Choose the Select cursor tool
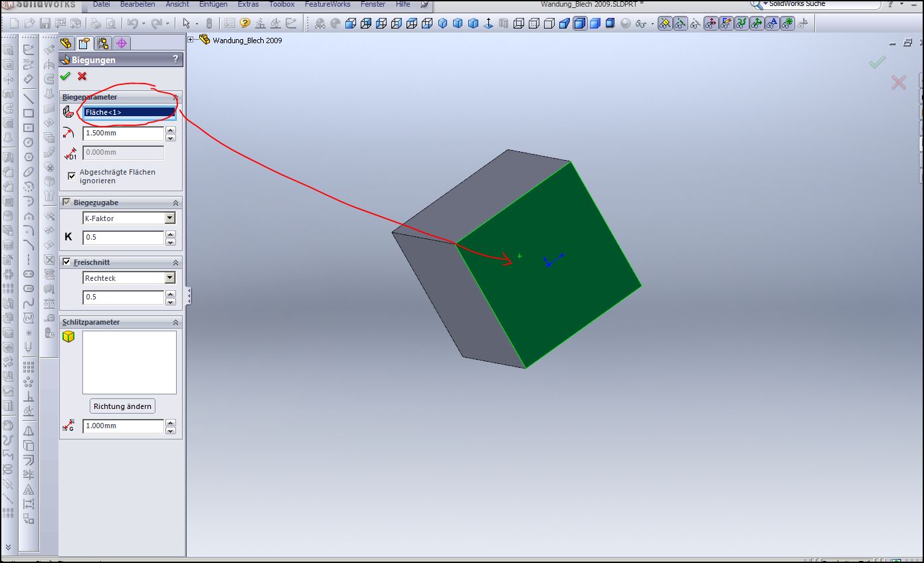The image size is (924, 563). [x=187, y=24]
